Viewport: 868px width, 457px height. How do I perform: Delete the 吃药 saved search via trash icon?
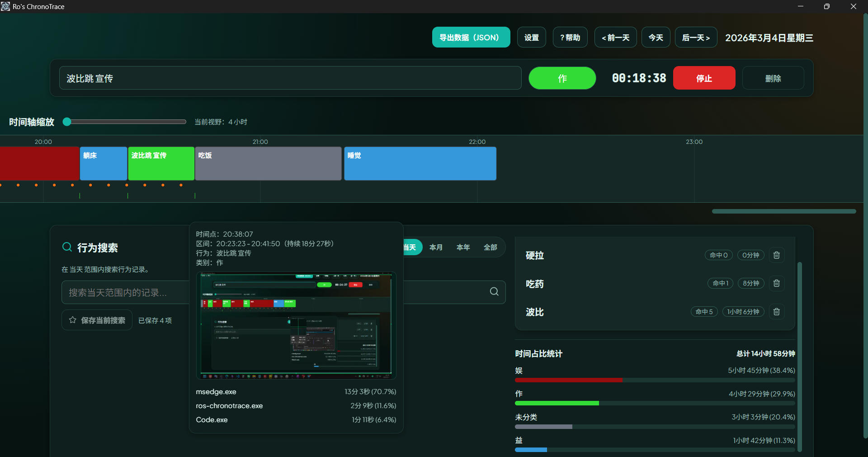[x=776, y=283]
